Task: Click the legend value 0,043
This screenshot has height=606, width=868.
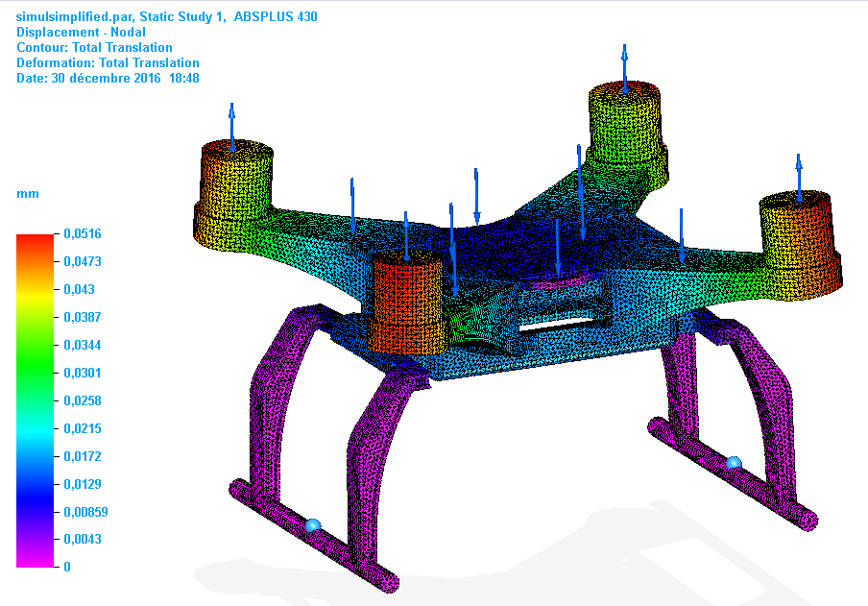Action: [x=79, y=289]
